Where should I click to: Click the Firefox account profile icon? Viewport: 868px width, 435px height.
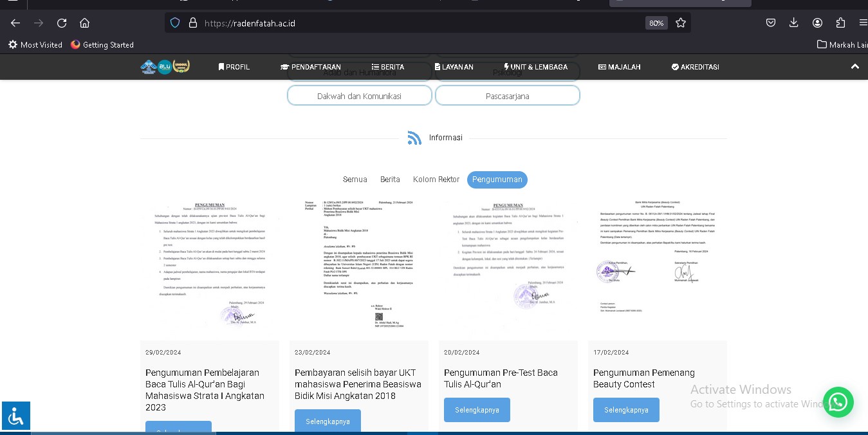tap(817, 23)
